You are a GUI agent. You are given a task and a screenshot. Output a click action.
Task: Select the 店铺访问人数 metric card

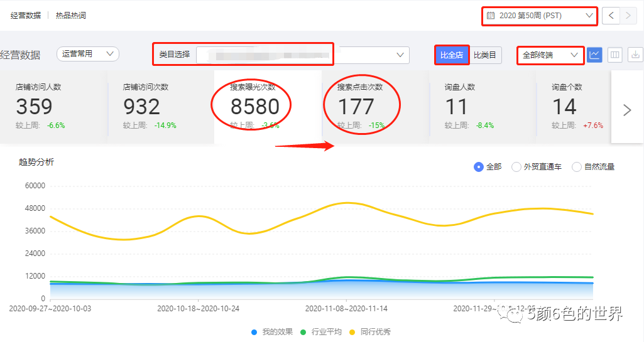53,107
